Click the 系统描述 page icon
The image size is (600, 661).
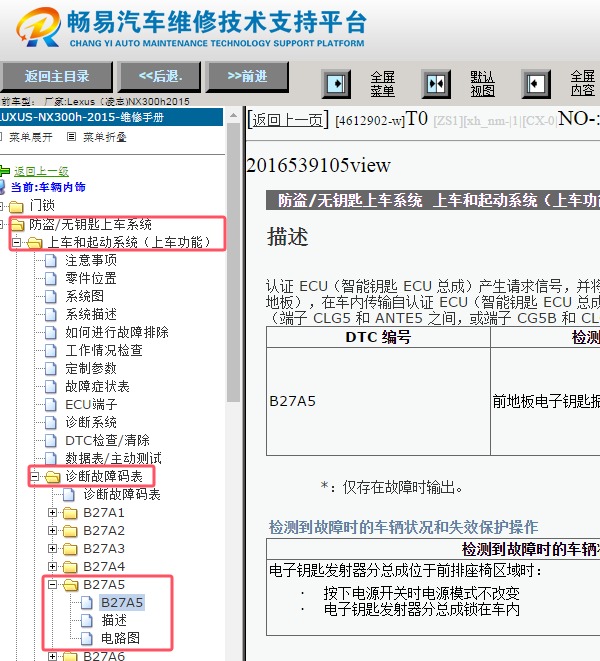pos(51,314)
